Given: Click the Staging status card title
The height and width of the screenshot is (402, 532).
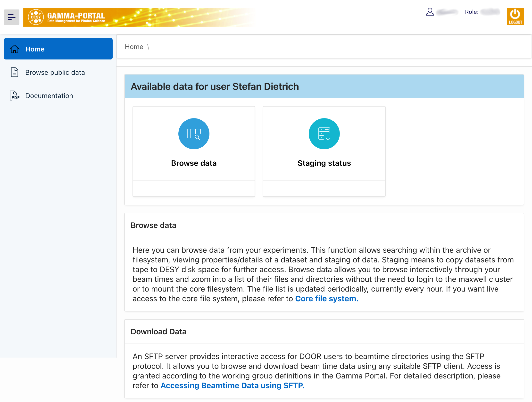Looking at the screenshot, I should [x=324, y=163].
